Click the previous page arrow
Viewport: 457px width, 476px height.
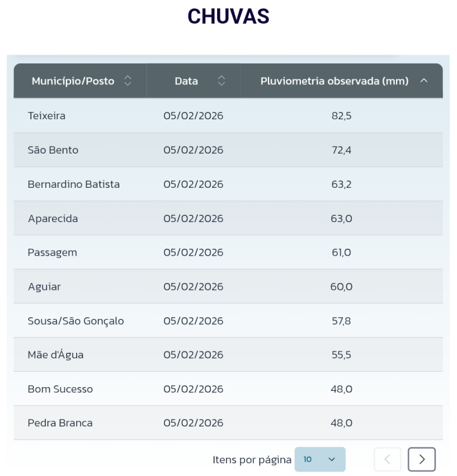point(387,459)
